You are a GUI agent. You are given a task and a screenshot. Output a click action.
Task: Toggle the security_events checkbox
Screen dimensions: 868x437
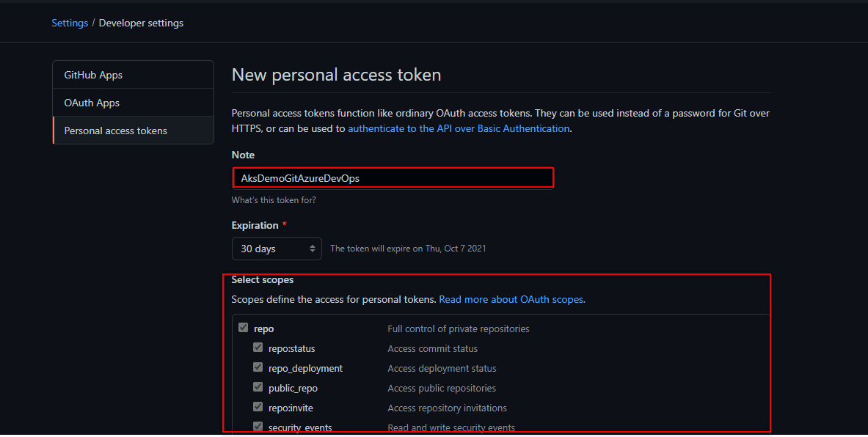[258, 427]
